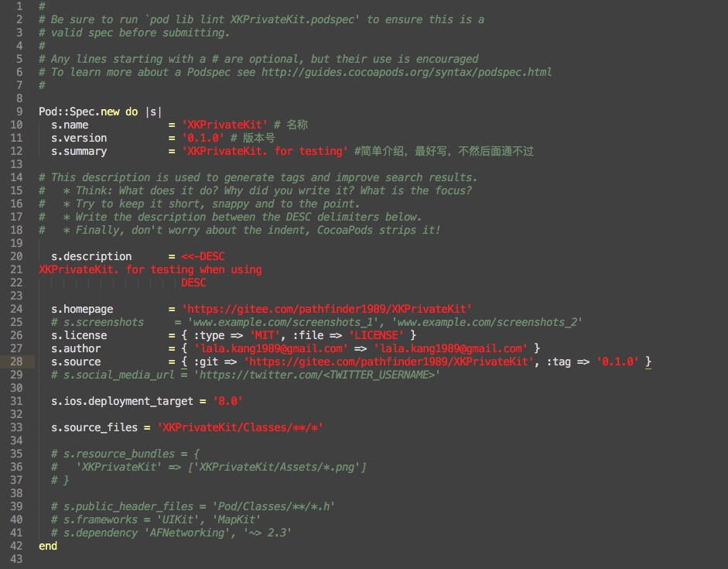Click the '8.0' deployment target value
The height and width of the screenshot is (569, 728).
pyautogui.click(x=228, y=401)
